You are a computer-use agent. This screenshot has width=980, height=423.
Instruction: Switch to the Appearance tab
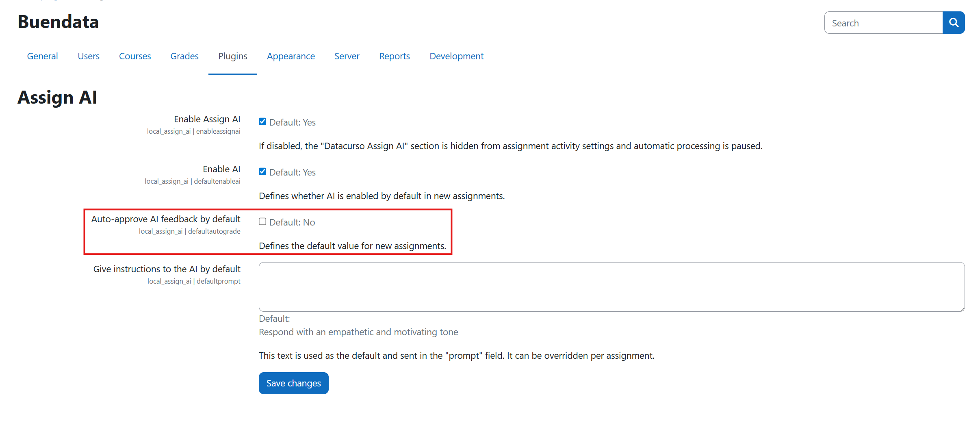[x=291, y=56]
